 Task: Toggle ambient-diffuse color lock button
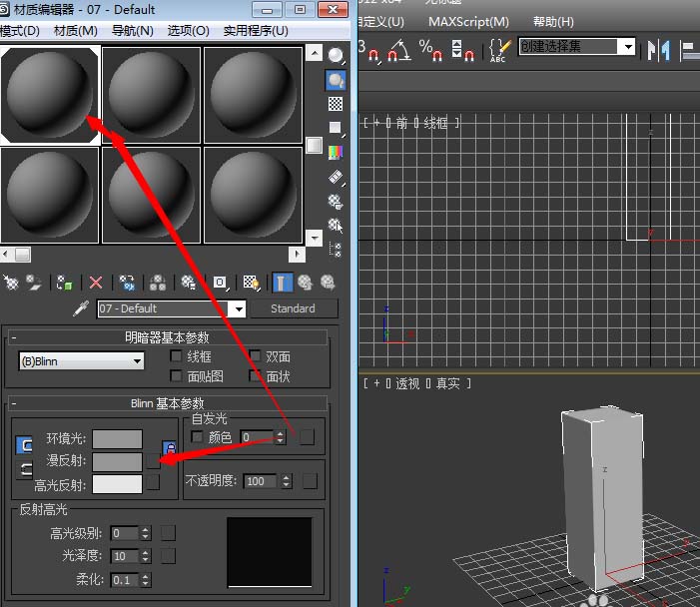(x=24, y=445)
